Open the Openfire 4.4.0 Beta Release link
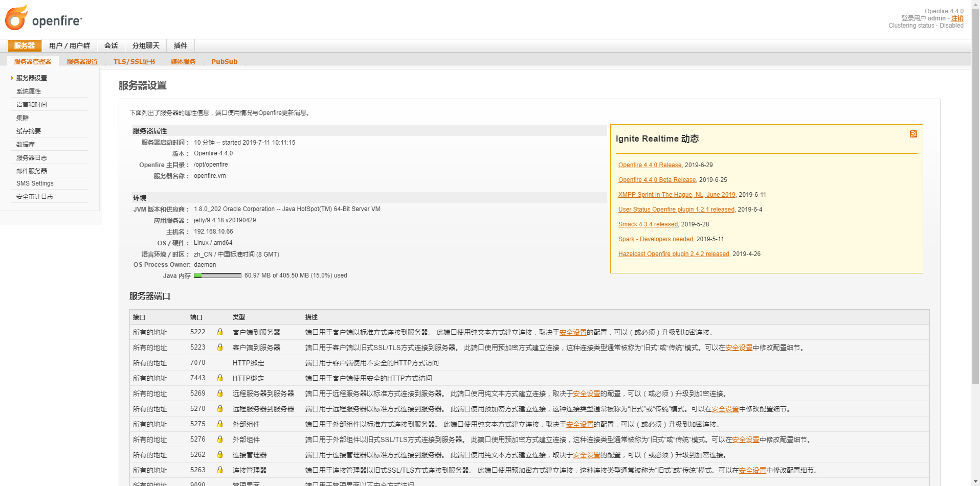The height and width of the screenshot is (486, 980). click(x=657, y=180)
